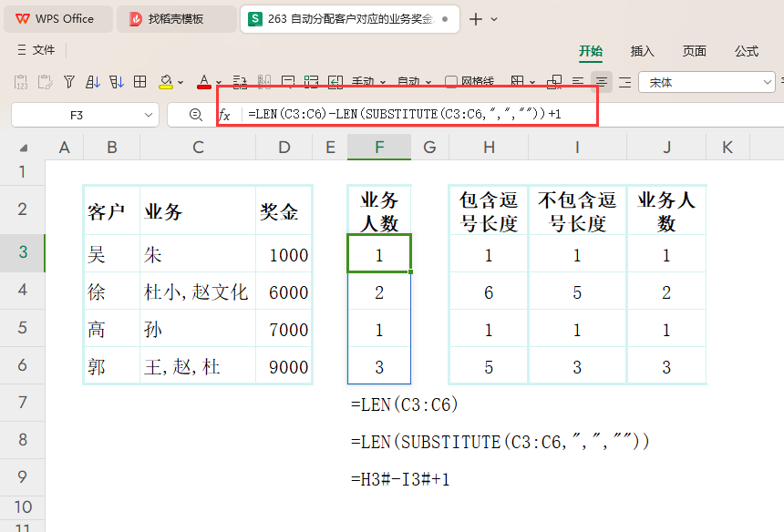Click the 业务 cell containing 孙
This screenshot has width=784, height=532.
[198, 329]
